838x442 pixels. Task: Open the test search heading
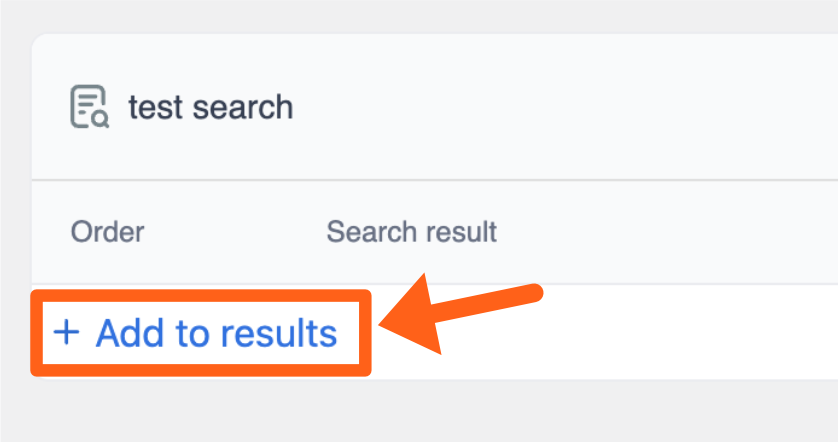coord(210,107)
